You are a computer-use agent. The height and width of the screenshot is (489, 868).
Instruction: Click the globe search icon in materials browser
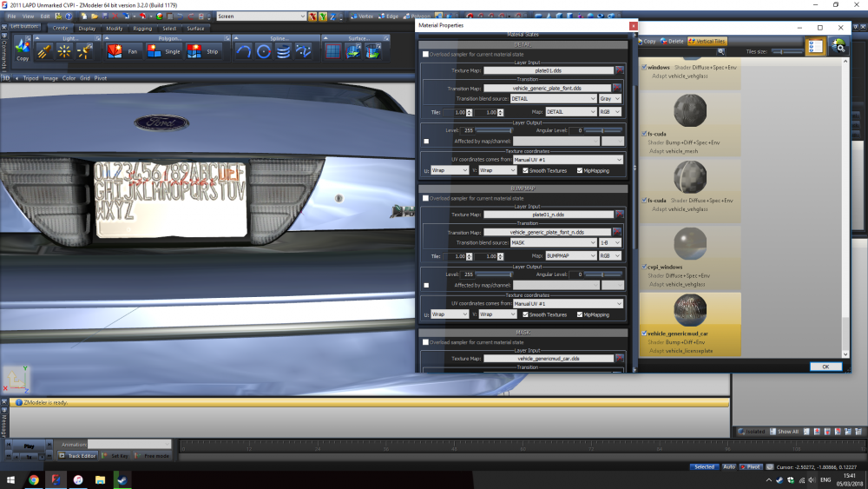(838, 47)
